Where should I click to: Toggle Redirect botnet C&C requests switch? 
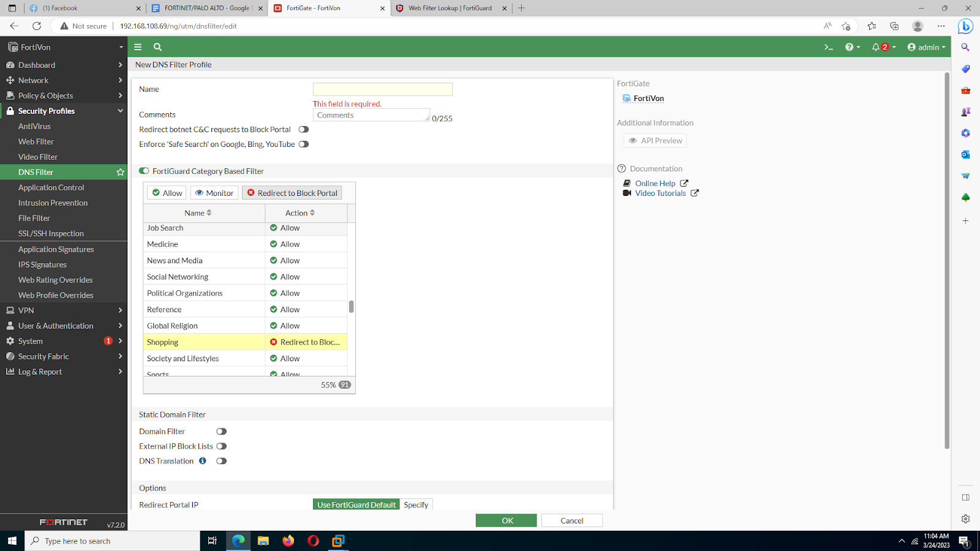coord(304,129)
